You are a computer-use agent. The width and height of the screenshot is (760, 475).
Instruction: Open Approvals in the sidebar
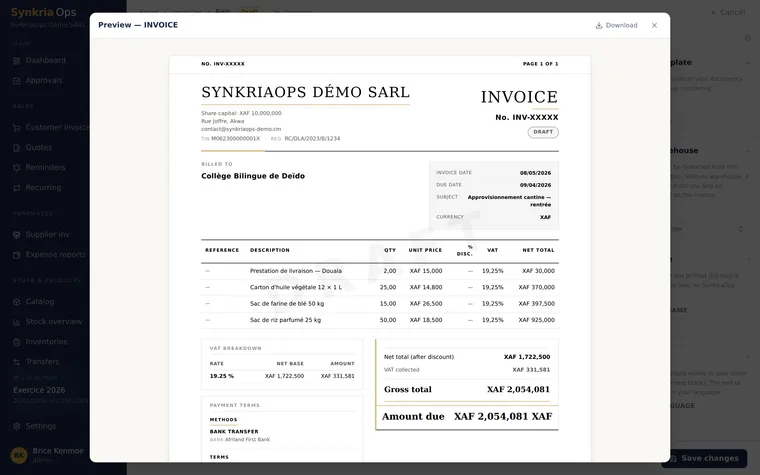[x=44, y=80]
